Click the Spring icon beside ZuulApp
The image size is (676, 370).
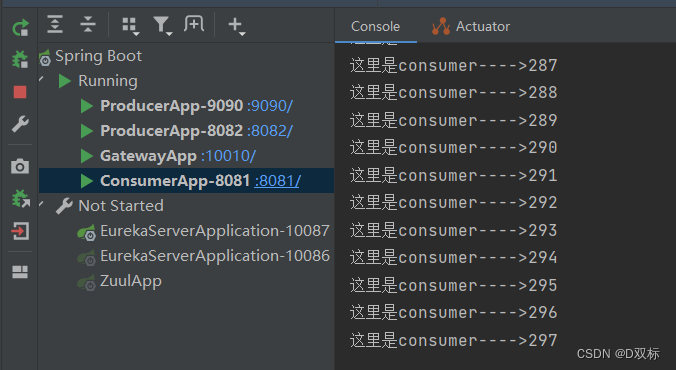86,283
